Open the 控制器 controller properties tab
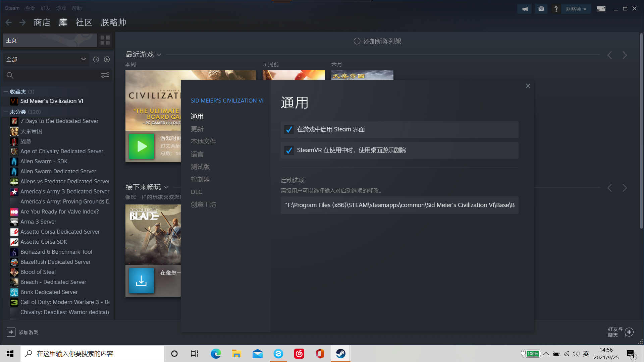The width and height of the screenshot is (644, 362). 200,179
